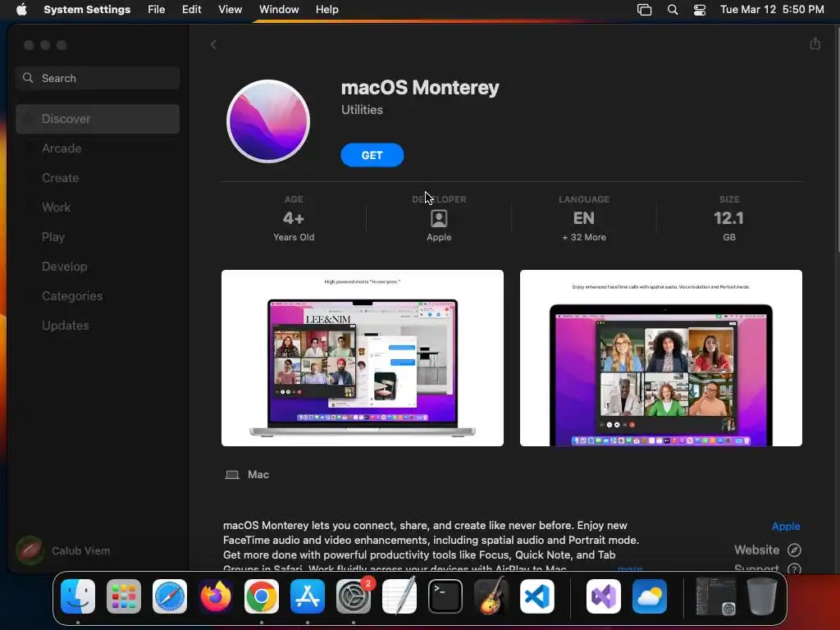Open Finder from the Dock
The height and width of the screenshot is (630, 840).
pos(78,596)
